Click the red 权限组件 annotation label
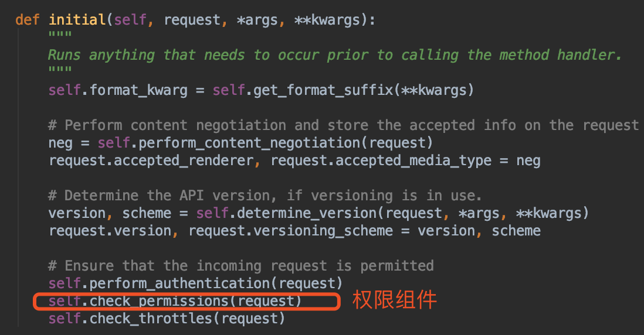 394,300
